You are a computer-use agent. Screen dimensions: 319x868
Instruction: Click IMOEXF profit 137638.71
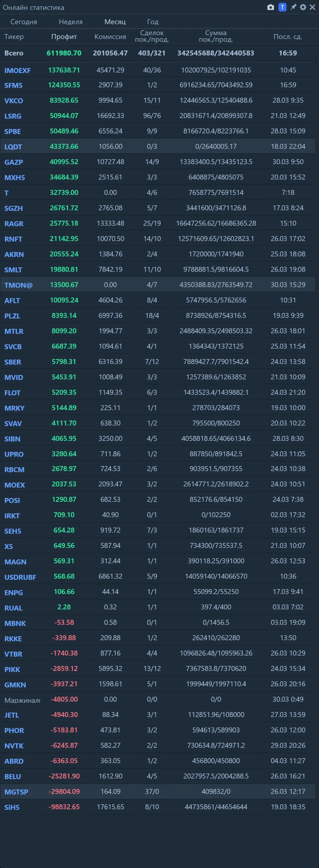click(64, 70)
